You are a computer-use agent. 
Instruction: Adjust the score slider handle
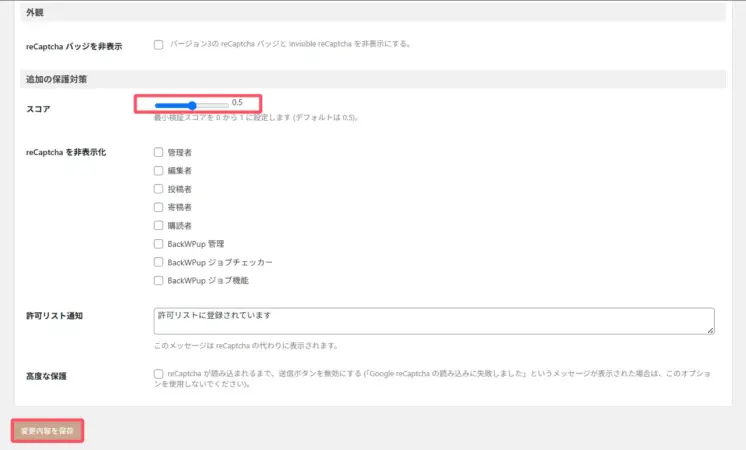[x=192, y=106]
